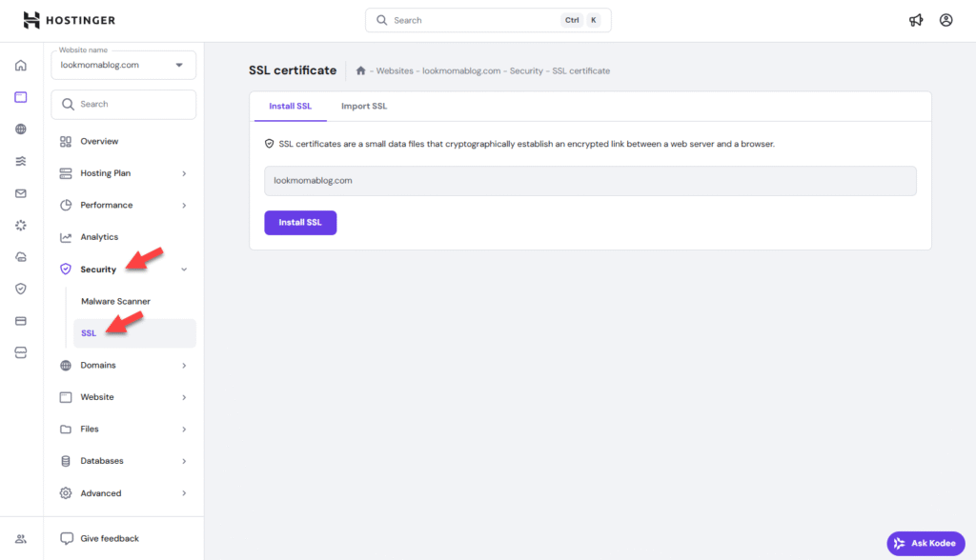The height and width of the screenshot is (560, 976).
Task: Collapse the Security menu section
Action: tap(123, 270)
